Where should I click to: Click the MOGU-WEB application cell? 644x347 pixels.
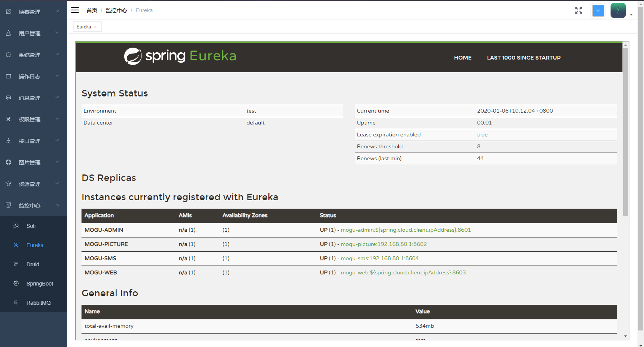[x=101, y=272]
